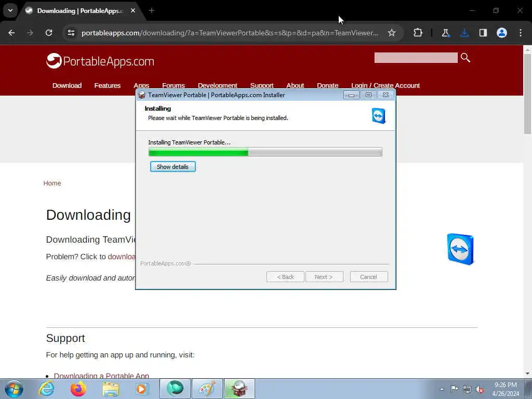
Task: Click the Action Center flag icon
Action: (x=454, y=389)
